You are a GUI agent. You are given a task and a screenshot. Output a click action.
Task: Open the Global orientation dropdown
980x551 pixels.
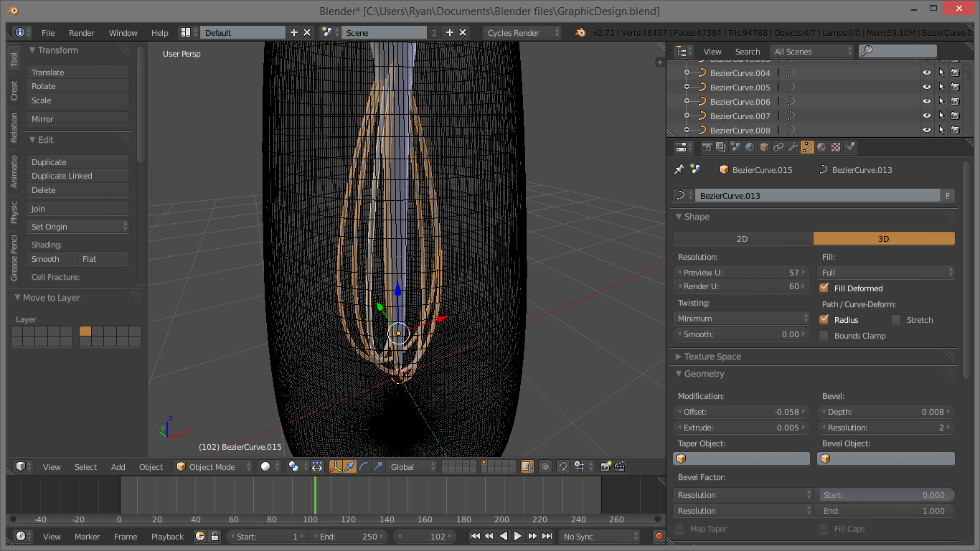tap(413, 466)
